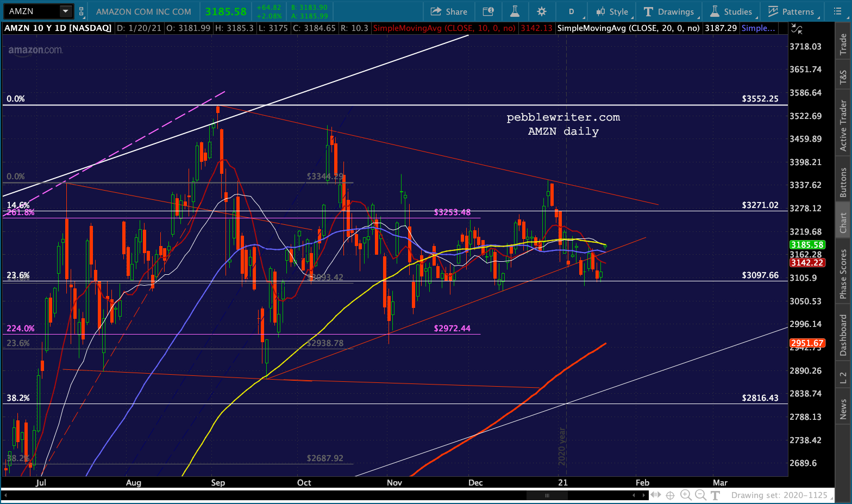This screenshot has height=504, width=852.
Task: Click the red 3142.22 price bubble on axis
Action: (807, 263)
